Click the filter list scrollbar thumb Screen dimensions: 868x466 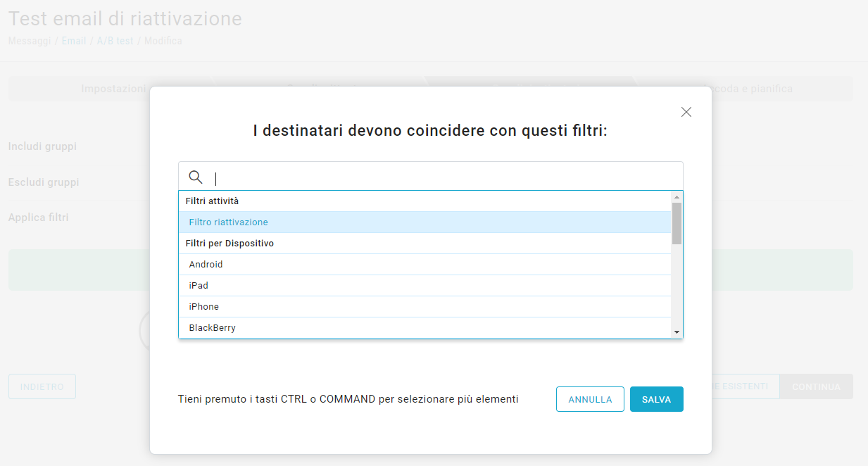point(677,223)
